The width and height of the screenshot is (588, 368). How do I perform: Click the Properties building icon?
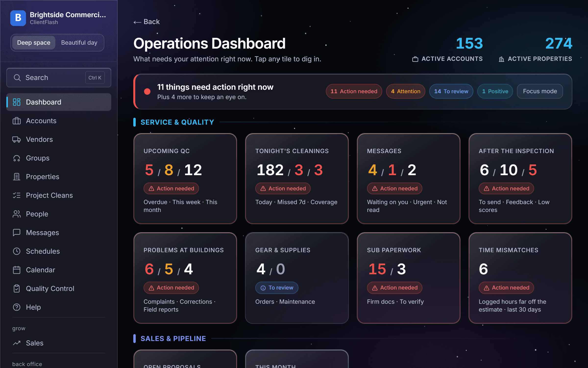16,177
